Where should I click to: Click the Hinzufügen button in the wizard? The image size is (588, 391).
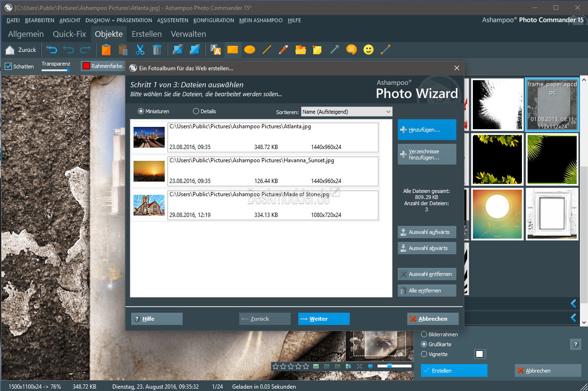pyautogui.click(x=427, y=130)
